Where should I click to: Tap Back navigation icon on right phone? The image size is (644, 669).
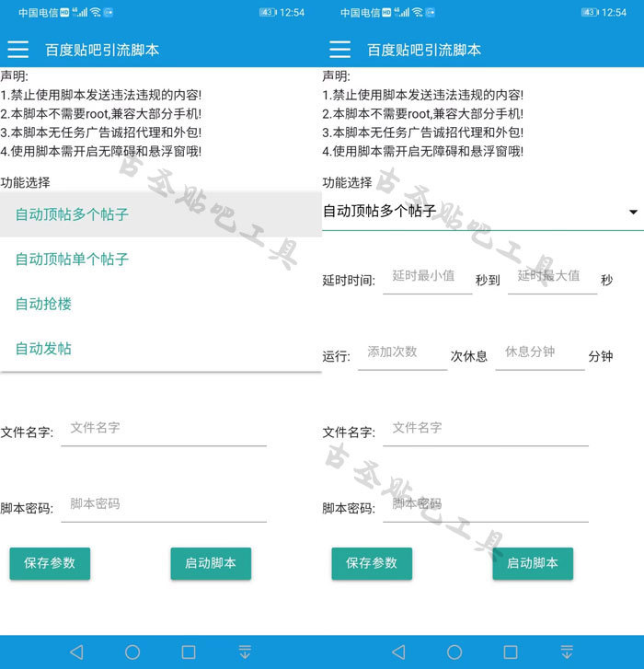click(x=398, y=652)
